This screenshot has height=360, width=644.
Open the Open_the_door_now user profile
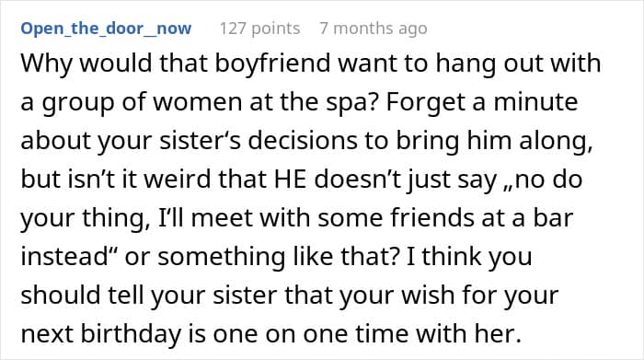click(x=106, y=29)
